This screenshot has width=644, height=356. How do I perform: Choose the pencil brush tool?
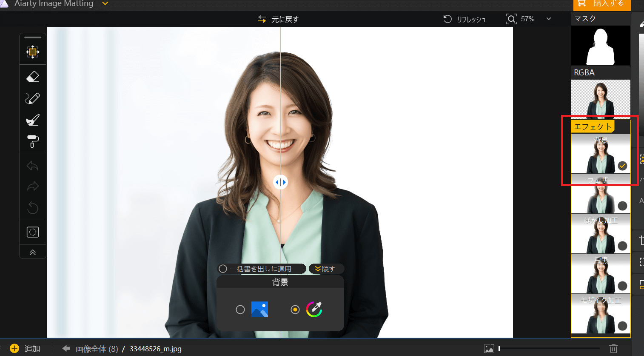coord(33,98)
